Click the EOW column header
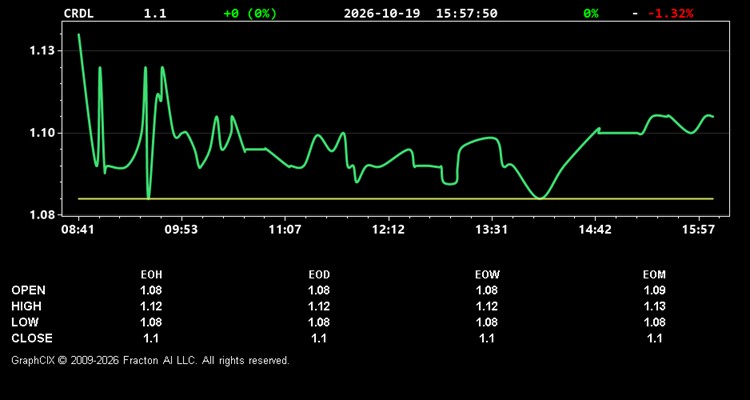This screenshot has height=400, width=750. point(487,275)
